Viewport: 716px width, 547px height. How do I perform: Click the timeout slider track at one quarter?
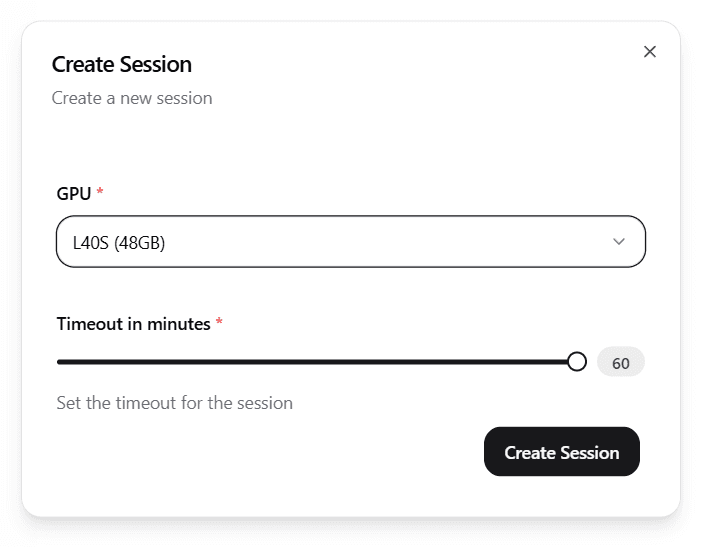(x=187, y=362)
